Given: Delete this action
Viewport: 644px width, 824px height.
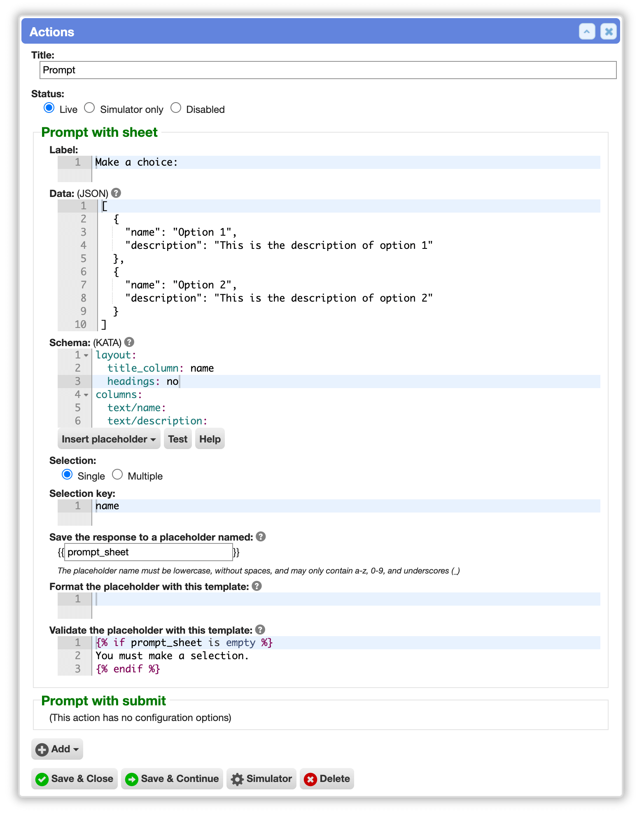Looking at the screenshot, I should tap(327, 779).
